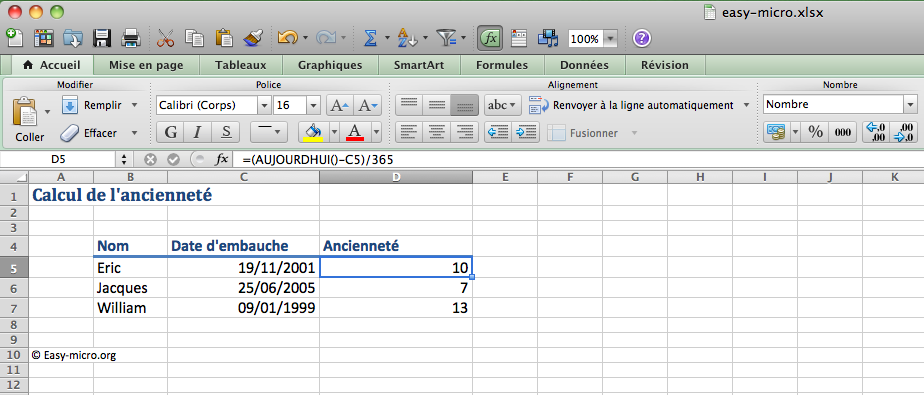
Task: Redo the last undone action
Action: [x=326, y=38]
